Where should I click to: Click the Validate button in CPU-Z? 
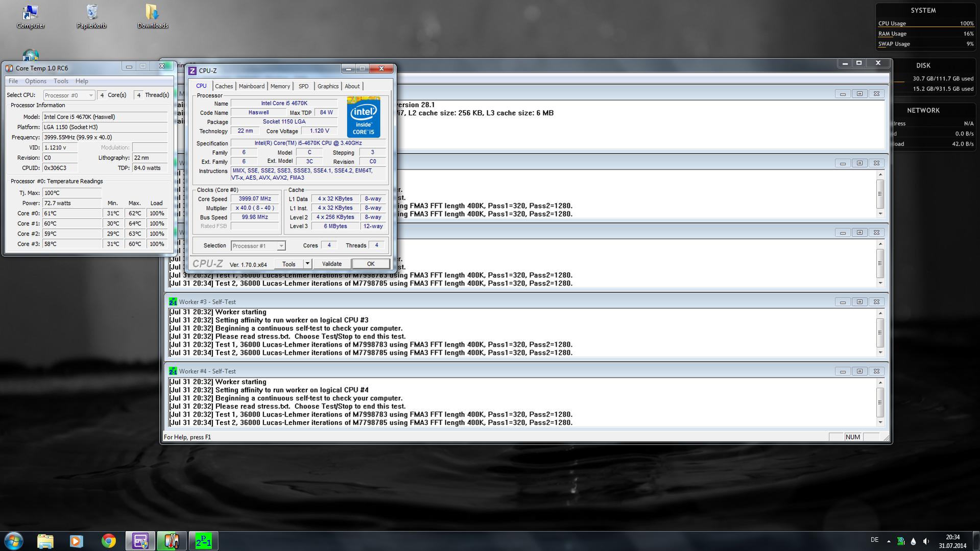332,264
